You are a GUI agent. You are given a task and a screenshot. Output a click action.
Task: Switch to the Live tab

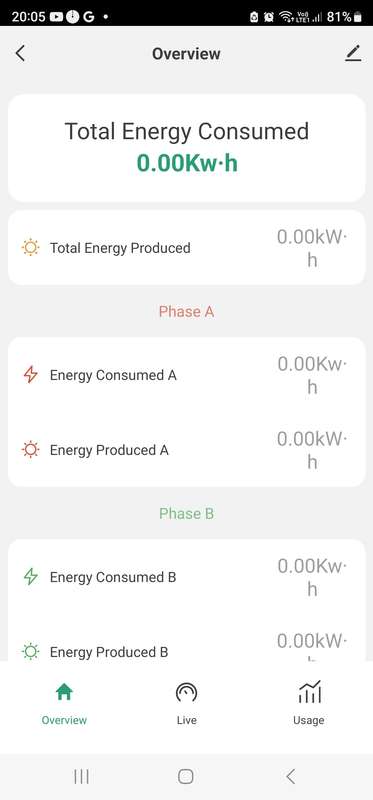click(186, 703)
